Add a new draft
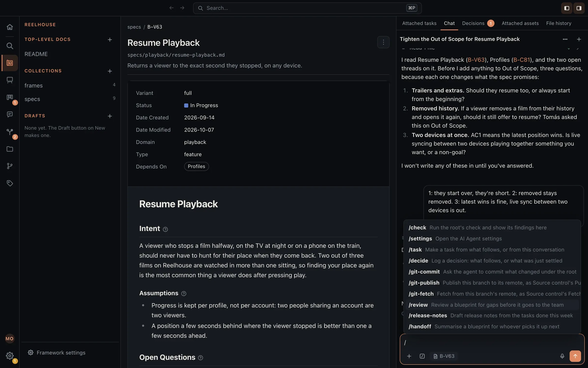The height and width of the screenshot is (368, 588). tap(110, 116)
